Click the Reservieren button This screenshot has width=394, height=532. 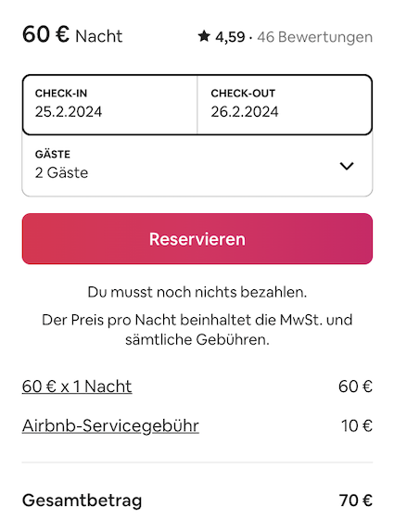197,238
